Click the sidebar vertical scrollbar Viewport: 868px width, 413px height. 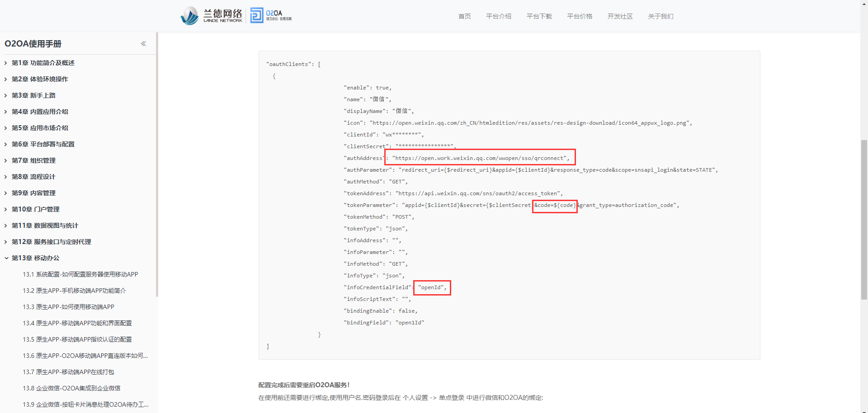[x=157, y=164]
